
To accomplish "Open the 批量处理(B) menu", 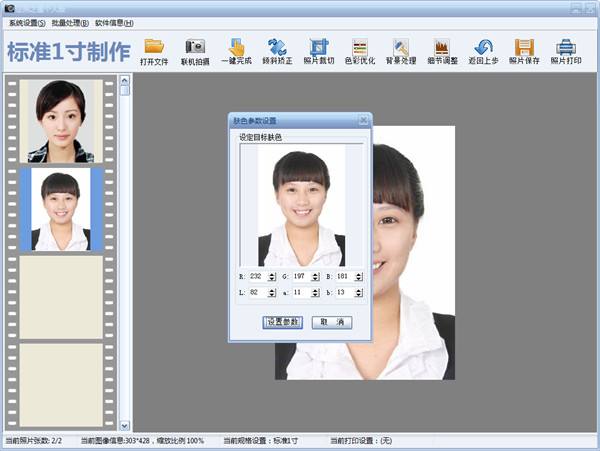I will point(70,23).
